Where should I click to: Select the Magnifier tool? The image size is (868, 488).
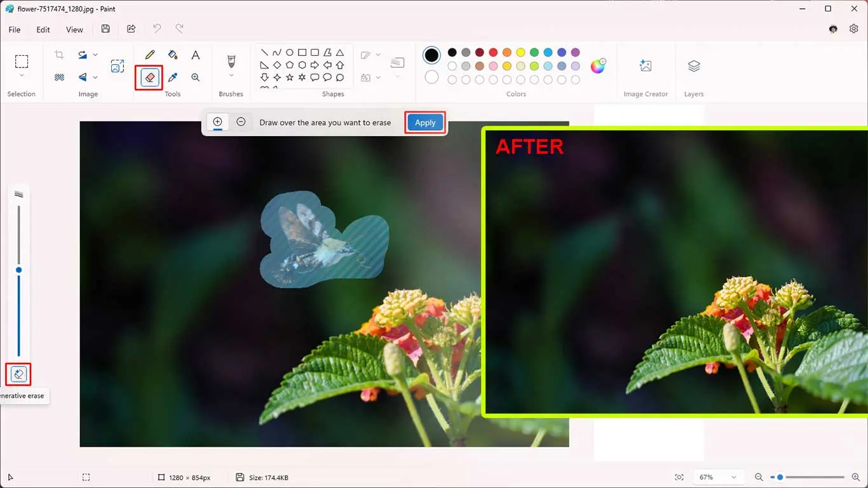pyautogui.click(x=196, y=78)
